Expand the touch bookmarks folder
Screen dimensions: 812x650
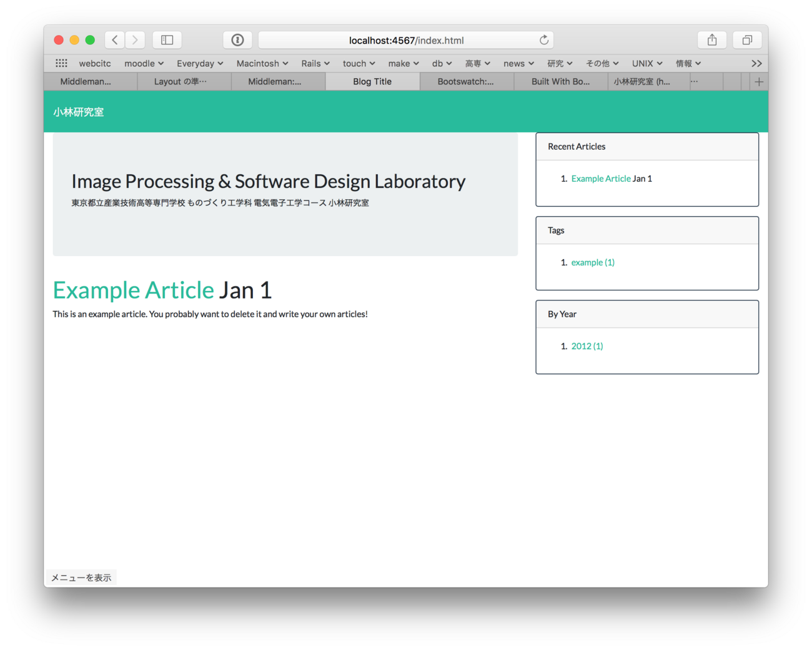tap(359, 63)
